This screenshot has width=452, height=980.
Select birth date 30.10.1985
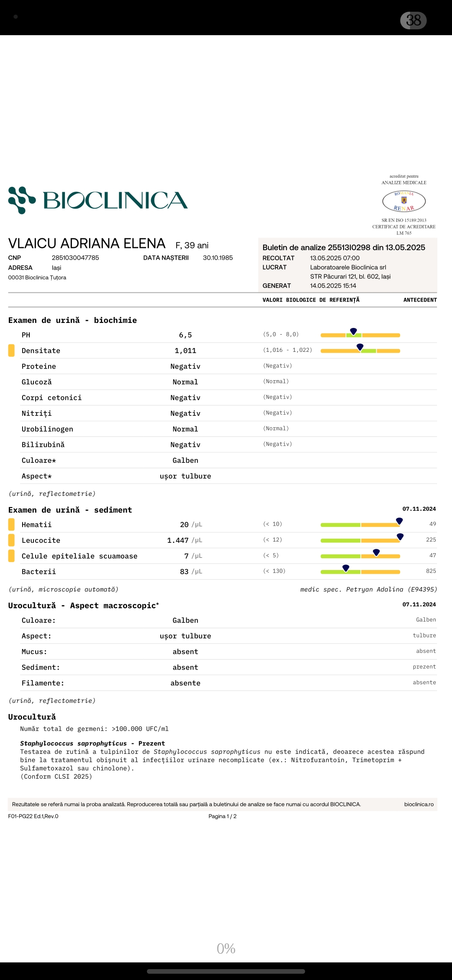(x=218, y=258)
